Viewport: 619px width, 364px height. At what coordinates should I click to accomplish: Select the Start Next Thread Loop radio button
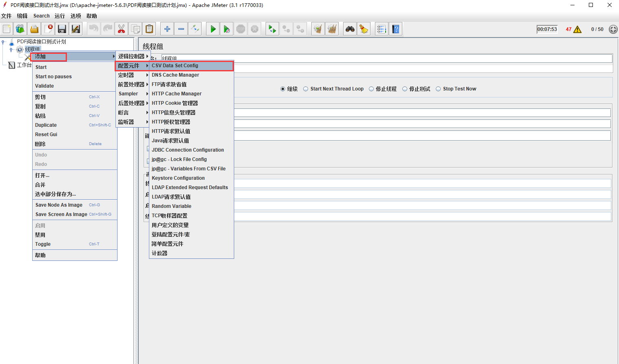click(306, 89)
